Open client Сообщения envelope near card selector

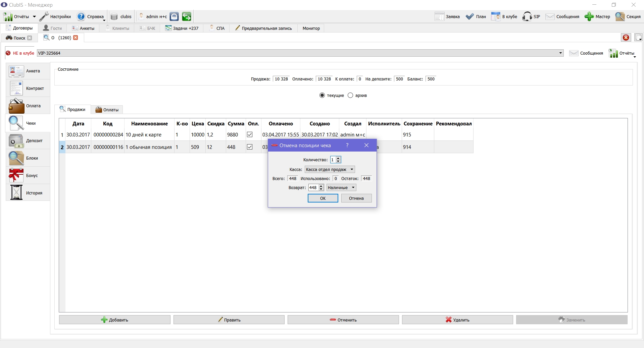click(x=586, y=53)
